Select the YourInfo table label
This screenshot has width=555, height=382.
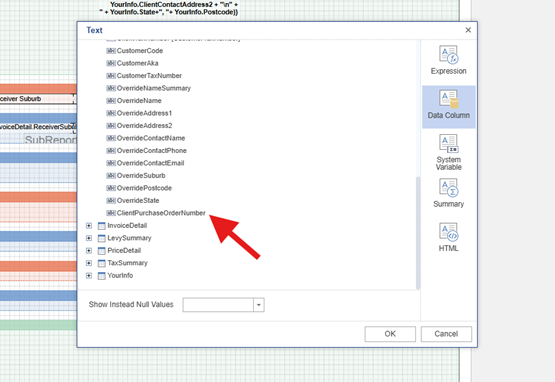point(120,275)
